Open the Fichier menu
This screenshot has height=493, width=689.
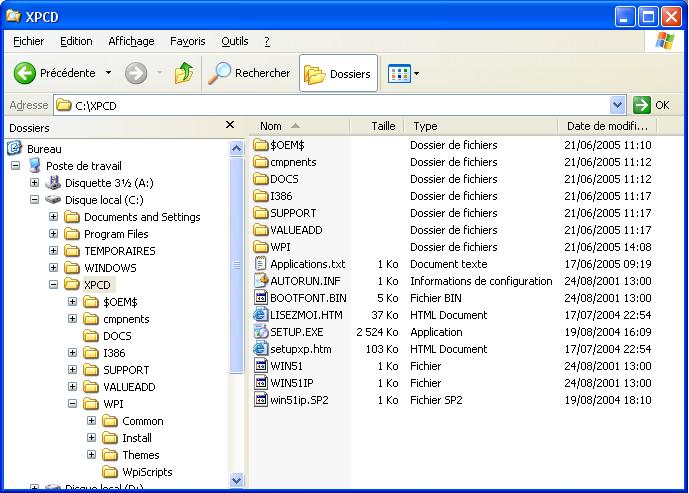29,41
